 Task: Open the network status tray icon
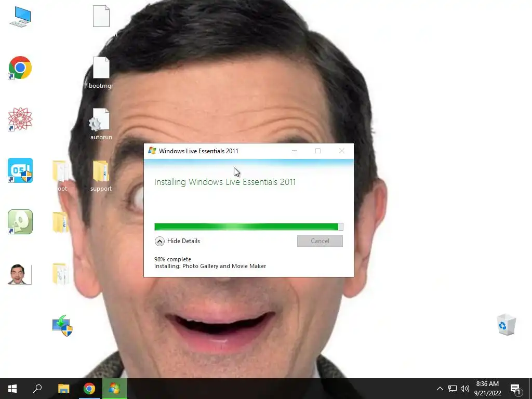click(x=453, y=389)
